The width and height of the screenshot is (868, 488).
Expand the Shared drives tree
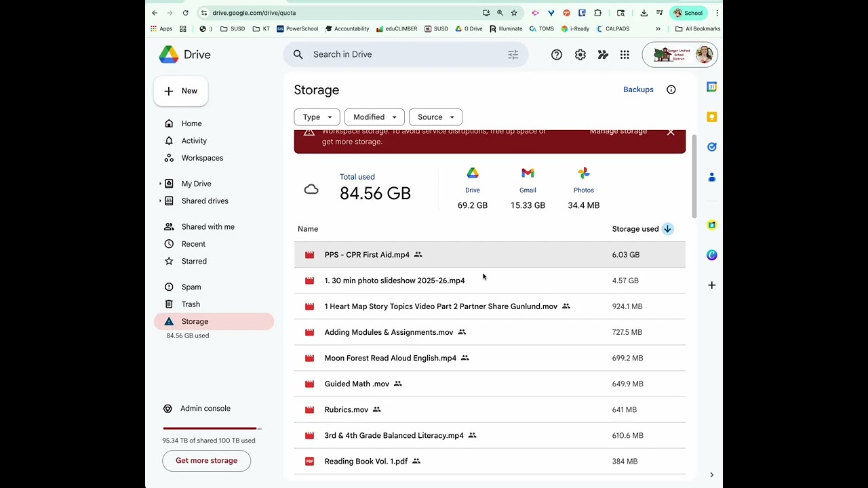161,201
